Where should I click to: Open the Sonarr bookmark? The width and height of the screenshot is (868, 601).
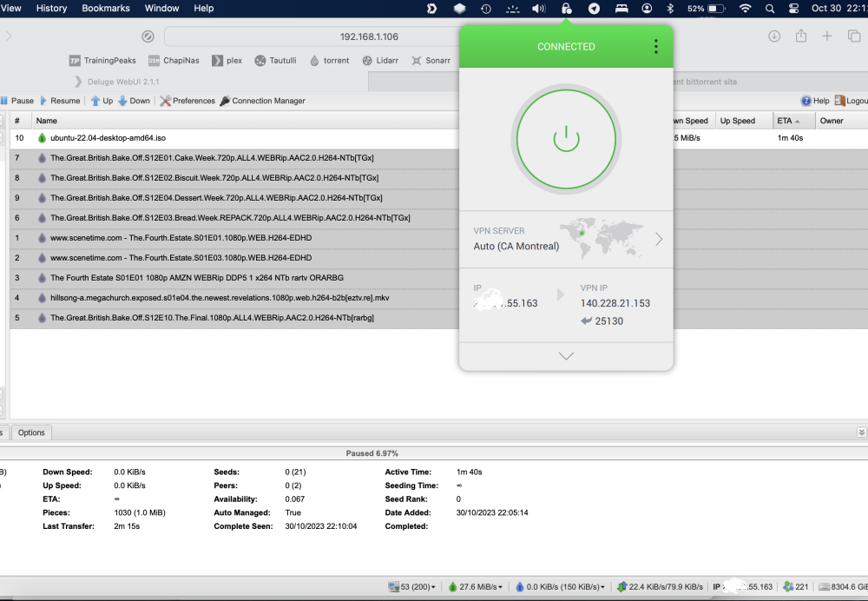(x=431, y=61)
